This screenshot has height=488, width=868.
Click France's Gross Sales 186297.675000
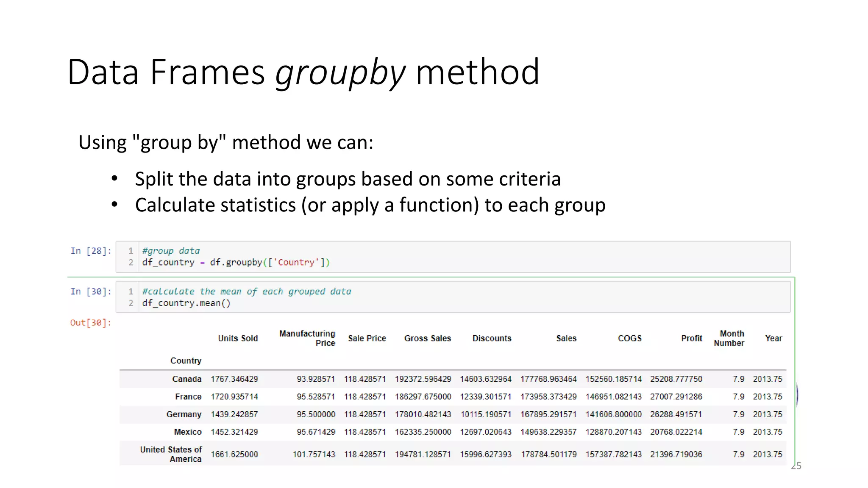point(423,397)
